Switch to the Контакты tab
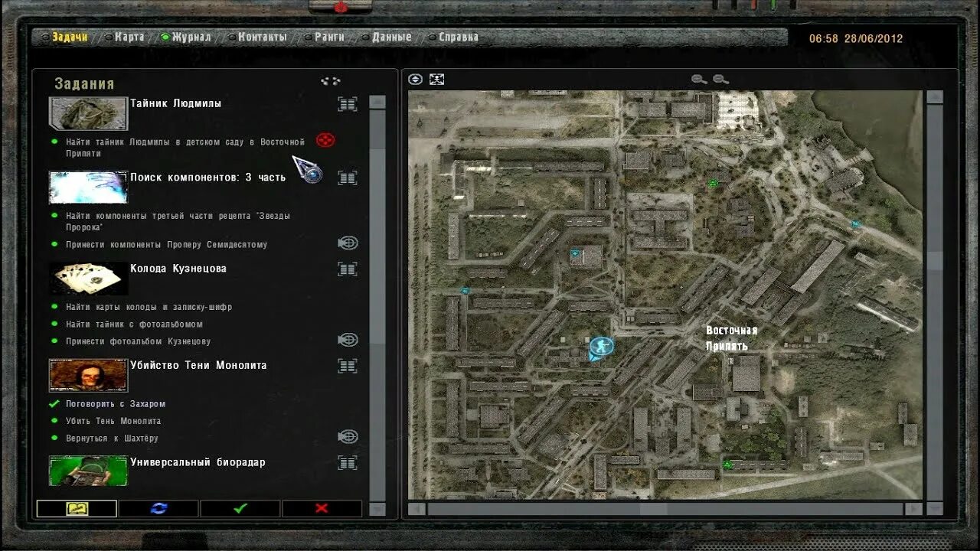This screenshot has height=551, width=980. coord(262,37)
